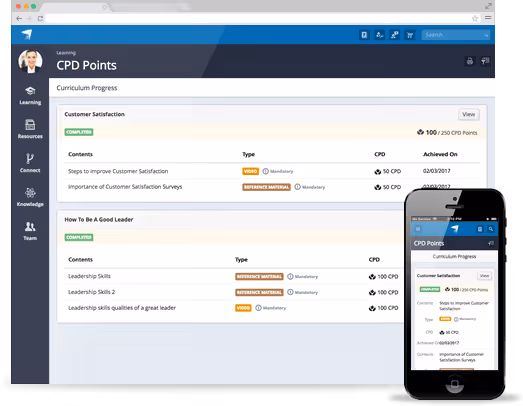Screen dimensions: 523x406
Task: Click the How To Be A Good Leader title
Action: click(99, 220)
